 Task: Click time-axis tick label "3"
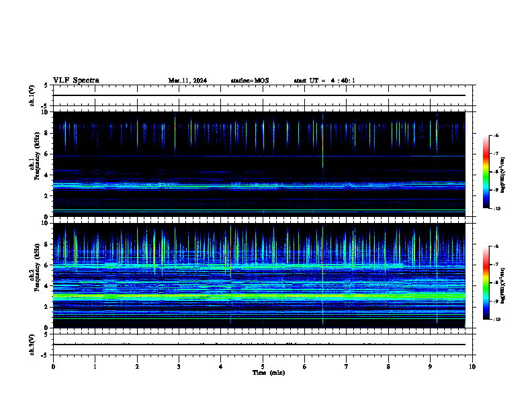179,367
